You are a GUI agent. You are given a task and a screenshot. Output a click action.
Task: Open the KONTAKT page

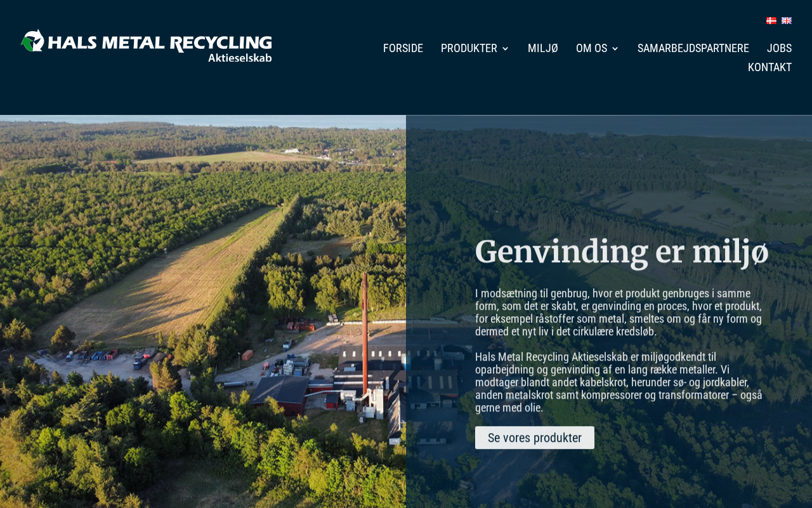click(769, 67)
